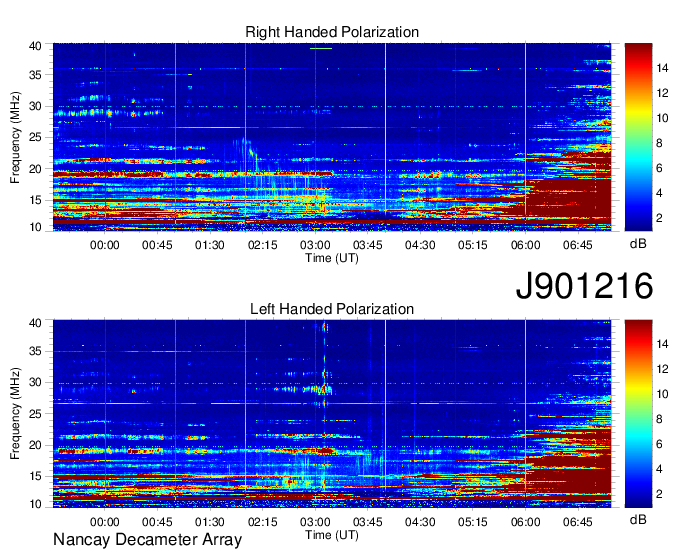Click 06:00 tick under Right Handed plot
The image size is (680, 552).
pos(525,245)
